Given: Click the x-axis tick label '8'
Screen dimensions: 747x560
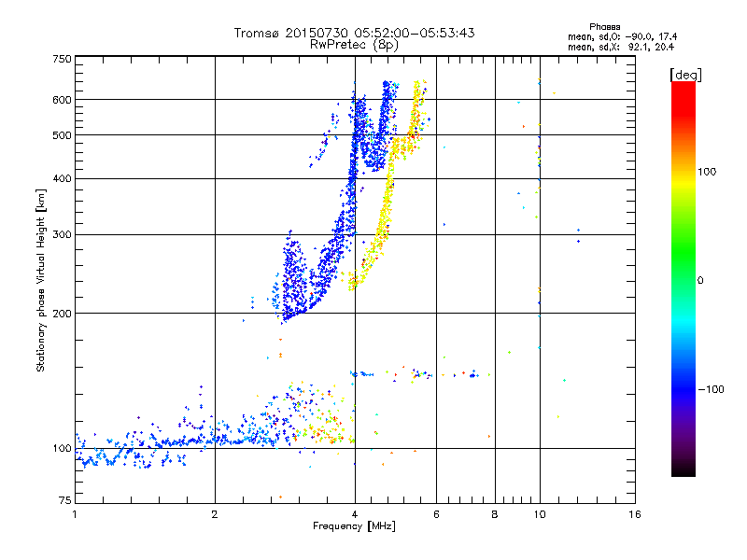Looking at the screenshot, I should pyautogui.click(x=495, y=514).
